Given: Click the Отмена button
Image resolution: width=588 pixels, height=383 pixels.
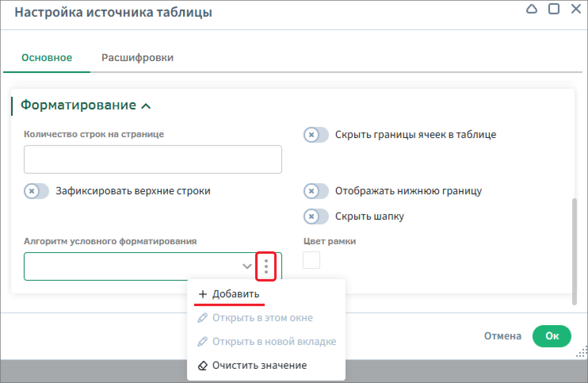Looking at the screenshot, I should pyautogui.click(x=502, y=336).
